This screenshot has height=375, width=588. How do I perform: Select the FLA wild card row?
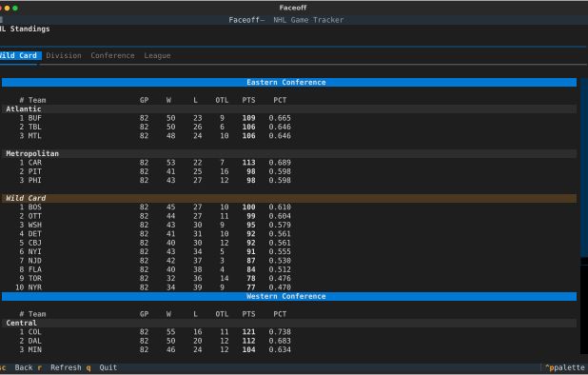click(x=289, y=269)
